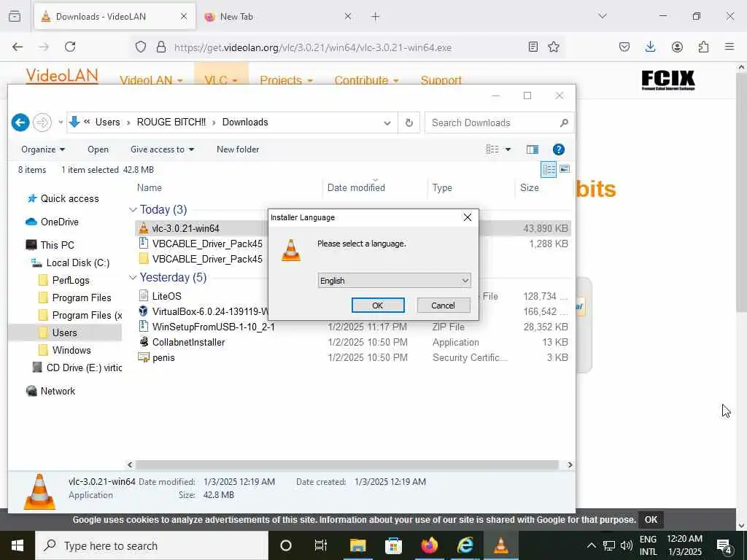Open Explorer help icon
The width and height of the screenshot is (747, 560).
coord(558,149)
